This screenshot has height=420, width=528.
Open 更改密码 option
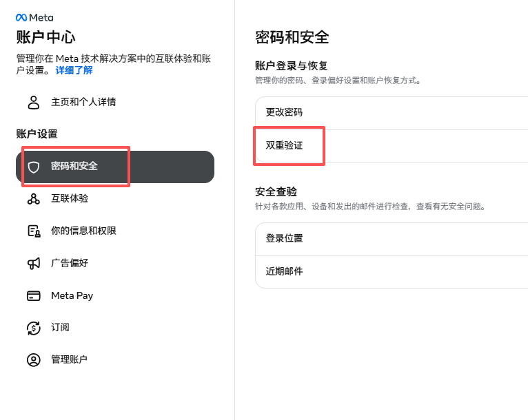pos(392,113)
